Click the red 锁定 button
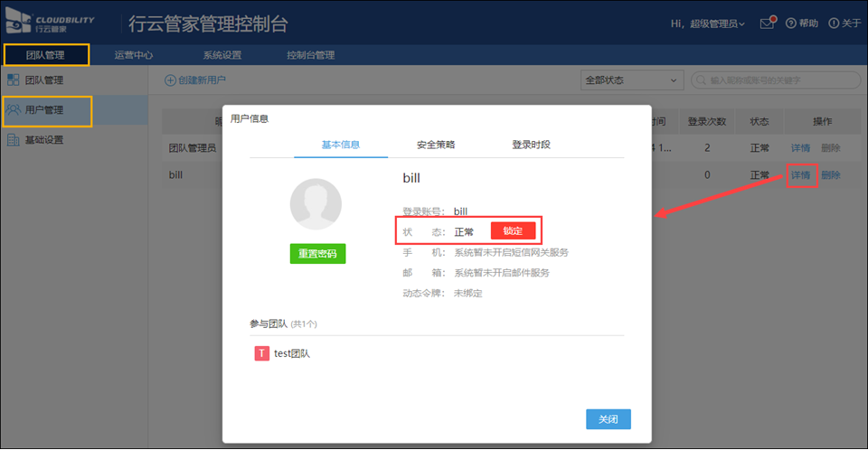 click(513, 231)
